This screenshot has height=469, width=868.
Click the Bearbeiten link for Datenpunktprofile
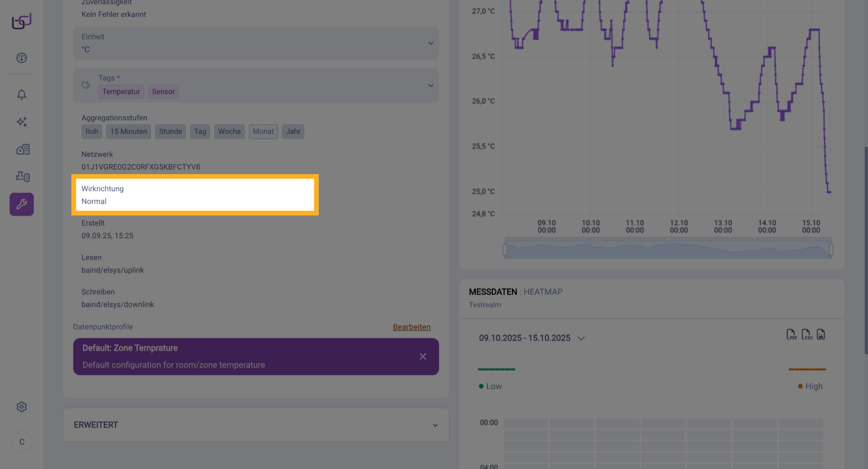coord(411,327)
